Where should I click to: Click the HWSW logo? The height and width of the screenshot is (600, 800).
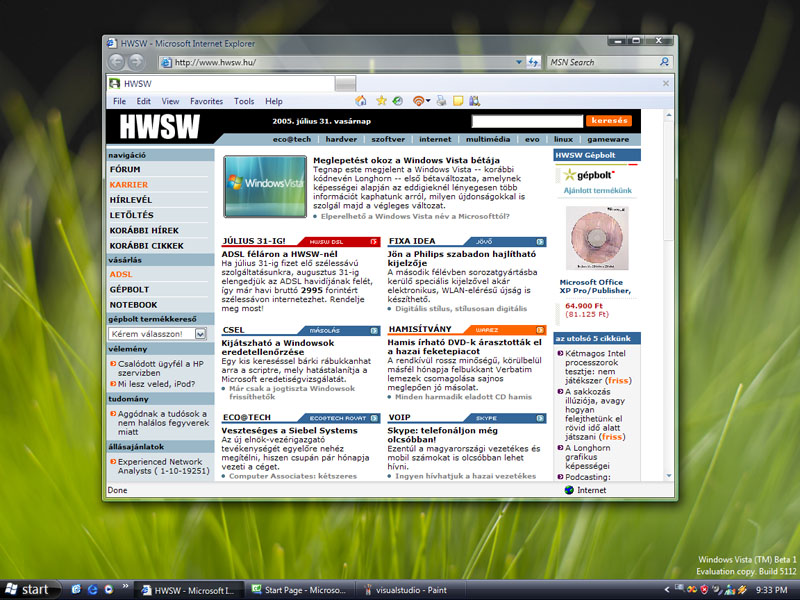(x=159, y=127)
